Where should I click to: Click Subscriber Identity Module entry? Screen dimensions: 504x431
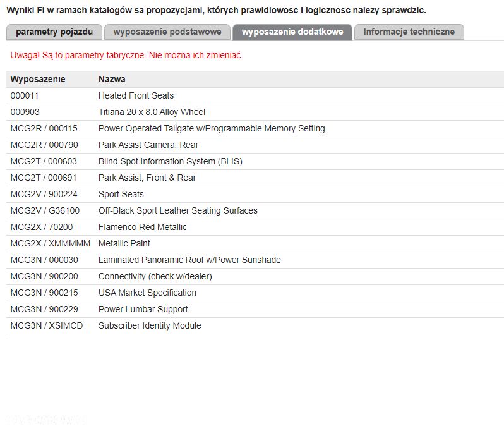point(150,325)
